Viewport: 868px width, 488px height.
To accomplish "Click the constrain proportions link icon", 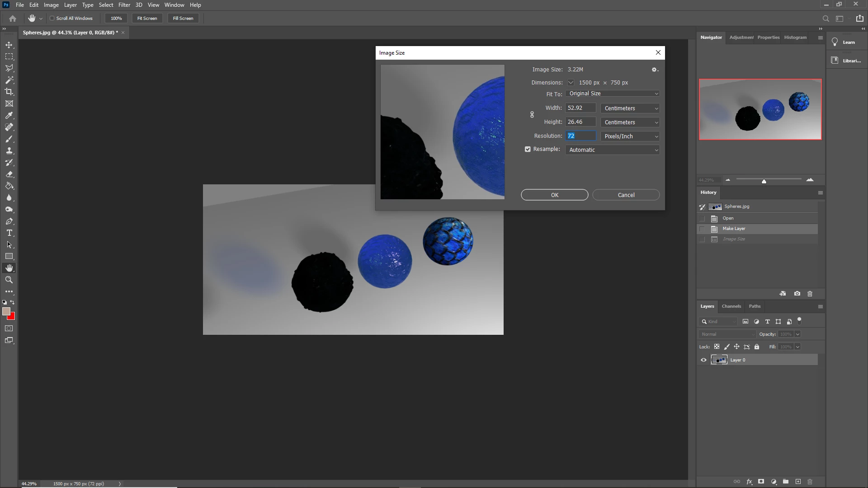I will click(532, 115).
